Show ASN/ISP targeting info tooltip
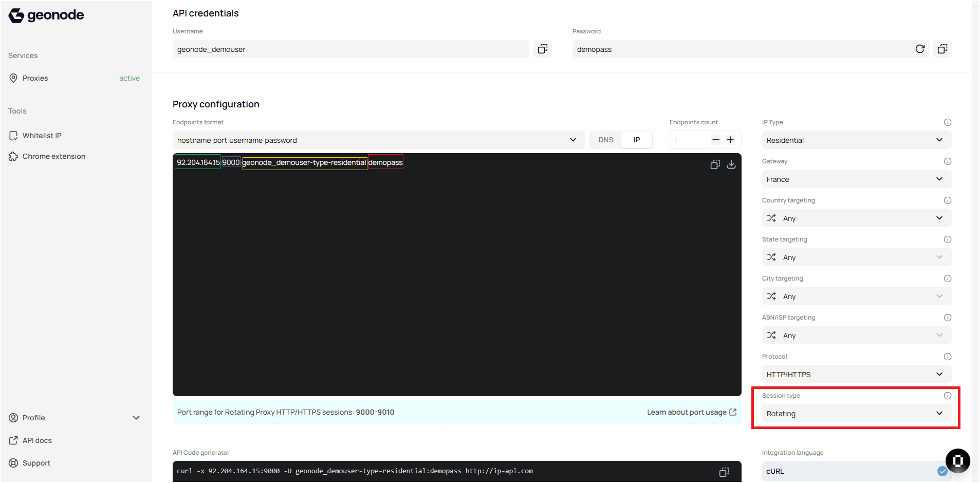This screenshot has width=980, height=483. tap(948, 318)
